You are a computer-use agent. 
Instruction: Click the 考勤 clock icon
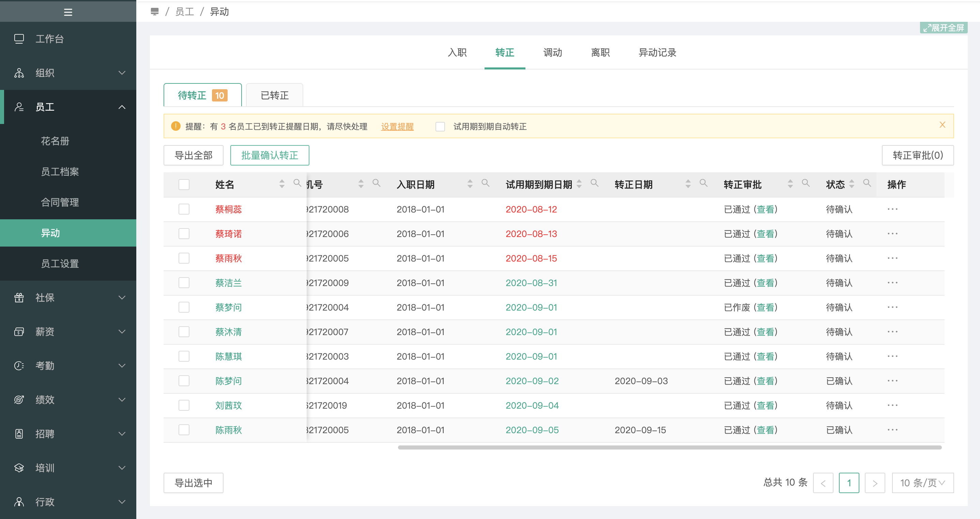pos(19,366)
